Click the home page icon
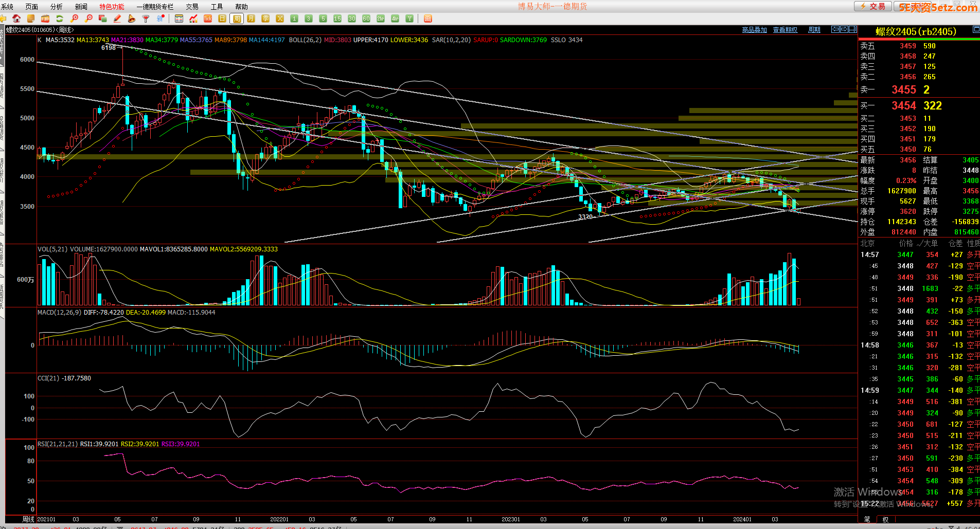 (x=17, y=19)
